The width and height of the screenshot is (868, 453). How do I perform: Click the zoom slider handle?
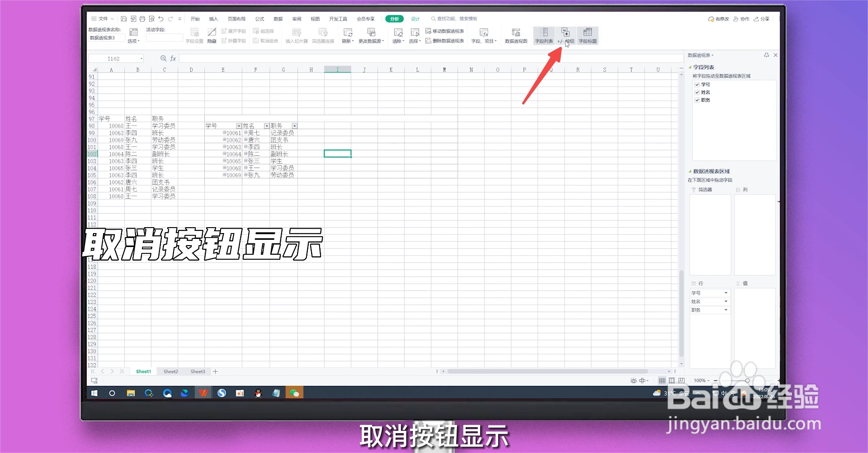tap(747, 381)
